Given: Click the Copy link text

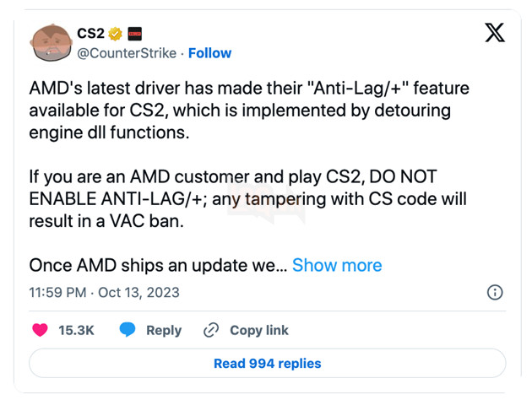Looking at the screenshot, I should pyautogui.click(x=259, y=330).
